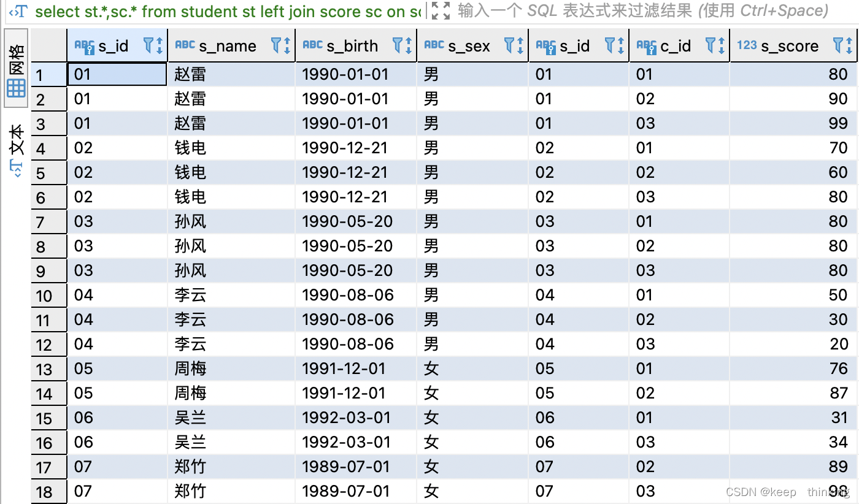Select the c_id column header

pyautogui.click(x=679, y=45)
